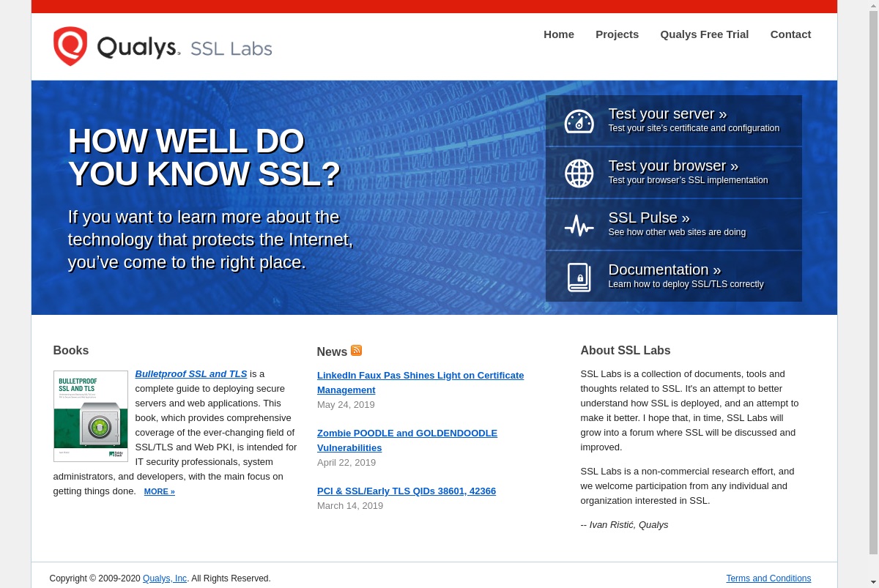879x588 pixels.
Task: Open the Bulletproof SSL and TLS link
Action: tap(191, 373)
